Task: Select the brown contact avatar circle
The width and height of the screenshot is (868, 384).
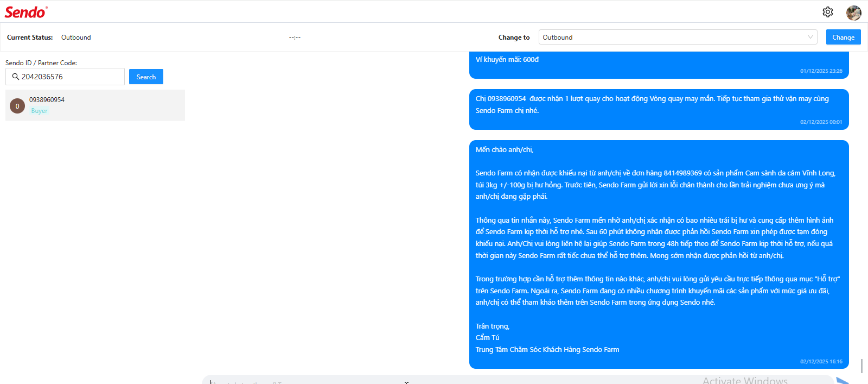Action: pyautogui.click(x=17, y=106)
